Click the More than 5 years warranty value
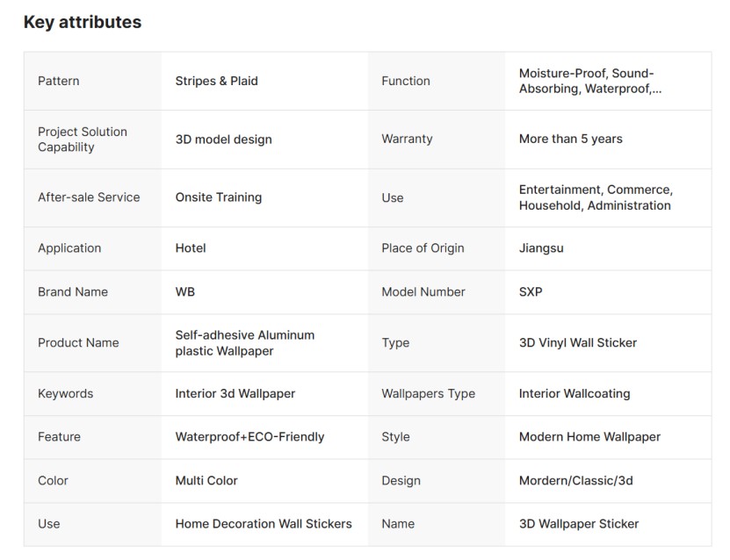Screen dimensions: 730x560 tap(570, 139)
